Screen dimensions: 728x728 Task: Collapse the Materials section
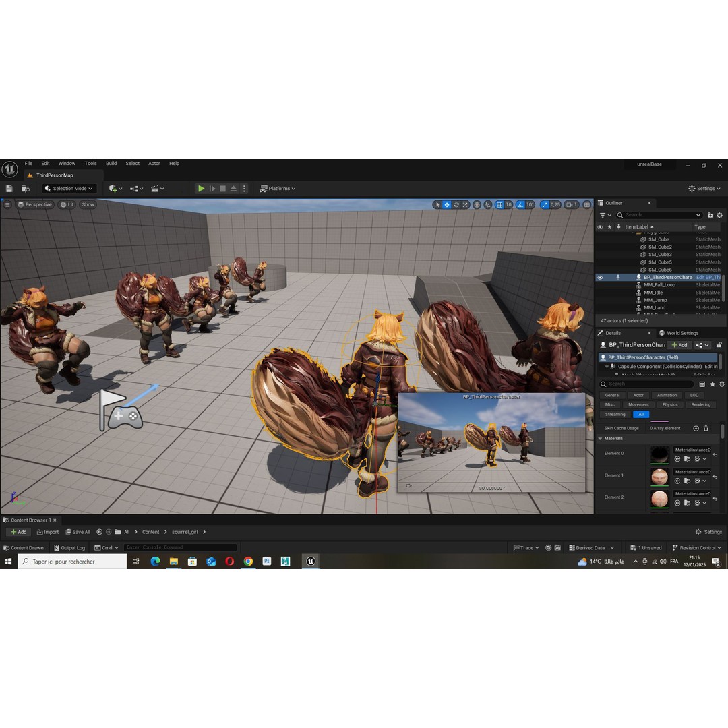[600, 438]
